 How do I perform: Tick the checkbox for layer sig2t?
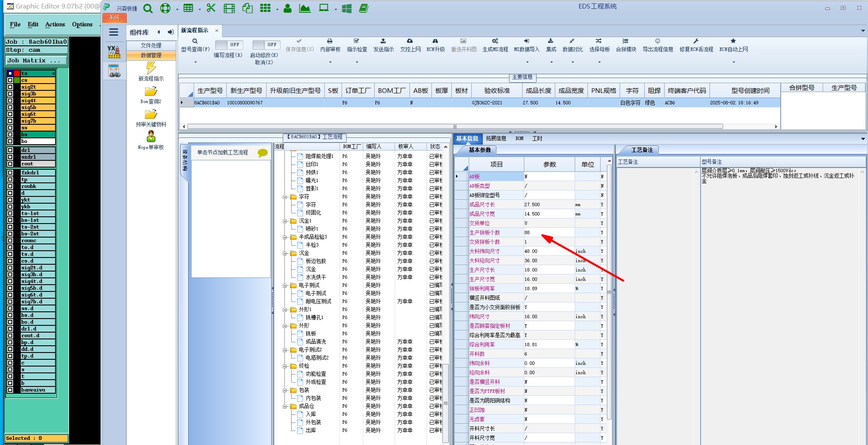[10, 87]
